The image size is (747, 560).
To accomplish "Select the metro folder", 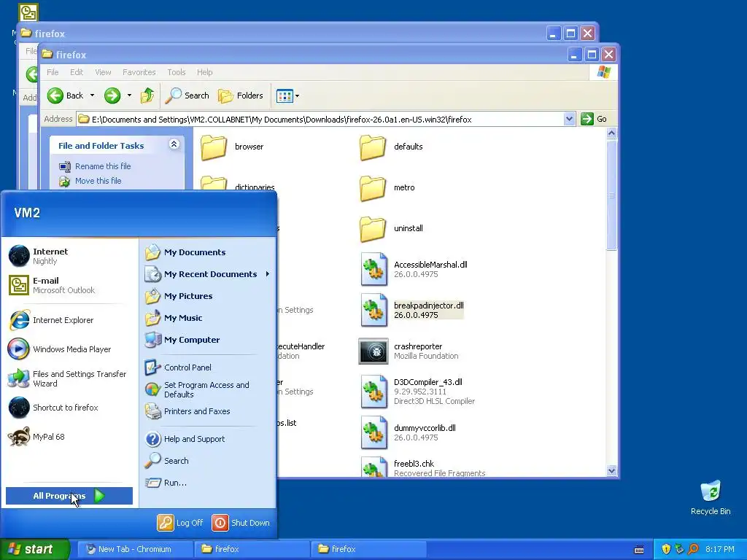I will (387, 187).
